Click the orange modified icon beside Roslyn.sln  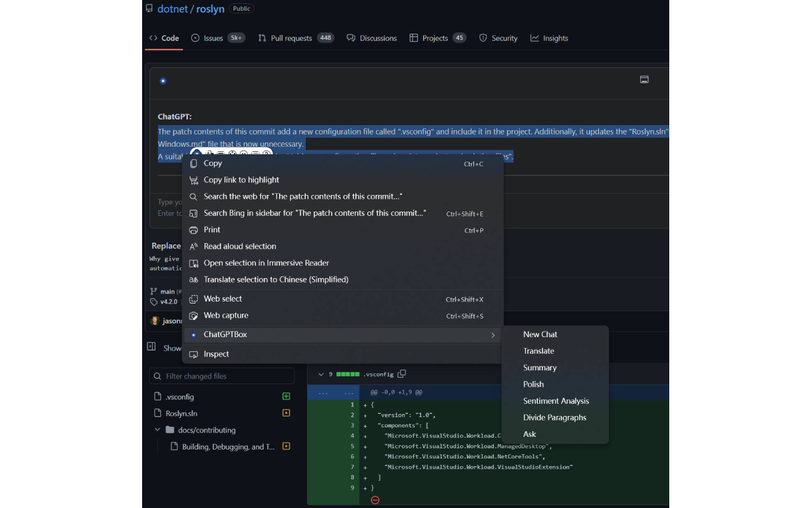286,413
